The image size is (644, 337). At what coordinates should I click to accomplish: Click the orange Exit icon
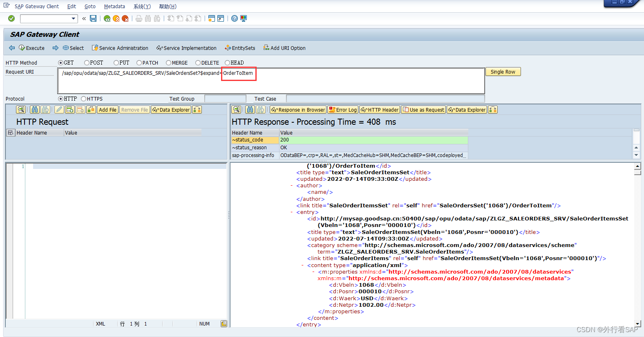(116, 18)
